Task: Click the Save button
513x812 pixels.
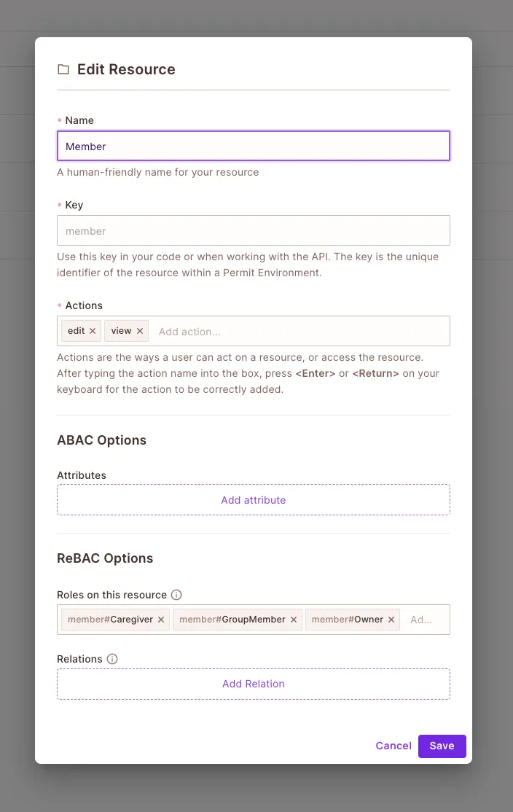Action: click(442, 746)
